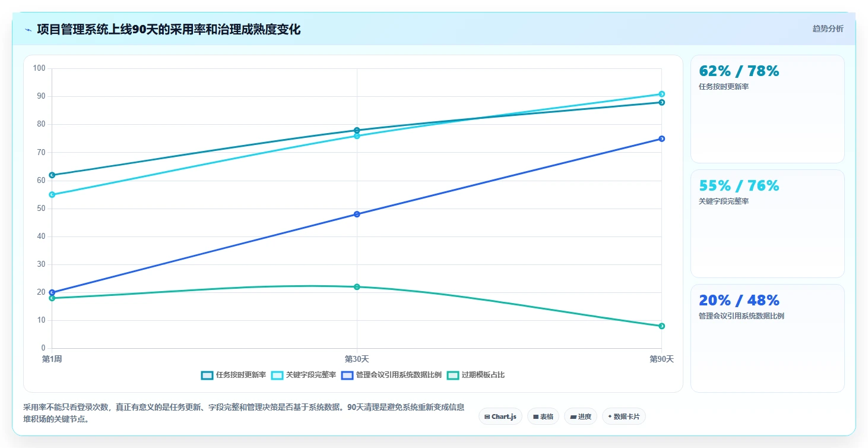
Task: Select the 管理会议引用系统数据比例 point at 第1周
Action: [x=52, y=292]
